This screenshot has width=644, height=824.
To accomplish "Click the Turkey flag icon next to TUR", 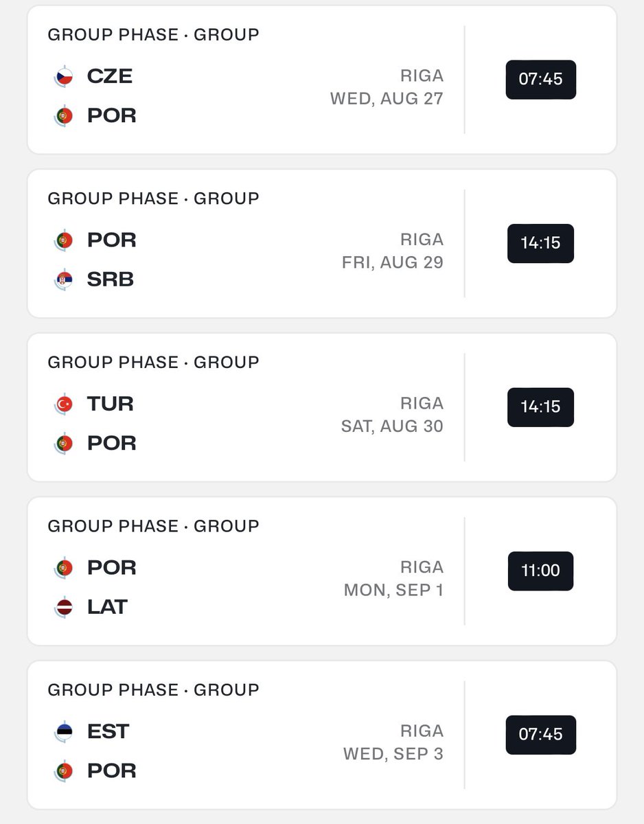I will 64,404.
